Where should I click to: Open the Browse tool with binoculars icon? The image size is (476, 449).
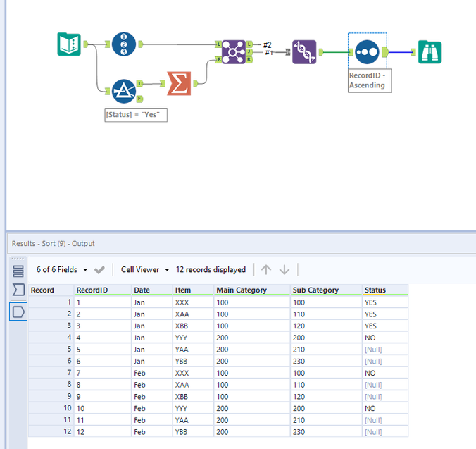pos(430,51)
